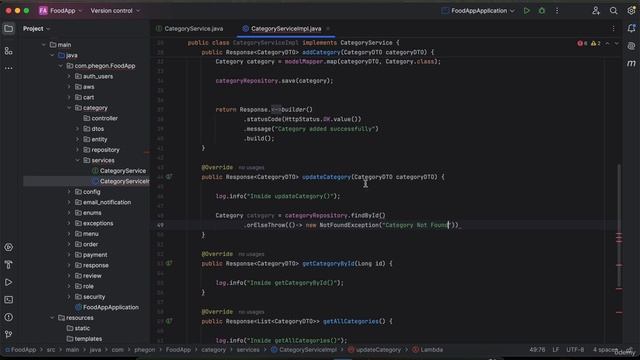Image resolution: width=640 pixels, height=360 pixels.
Task: Collapse the services package
Action: tap(78, 160)
